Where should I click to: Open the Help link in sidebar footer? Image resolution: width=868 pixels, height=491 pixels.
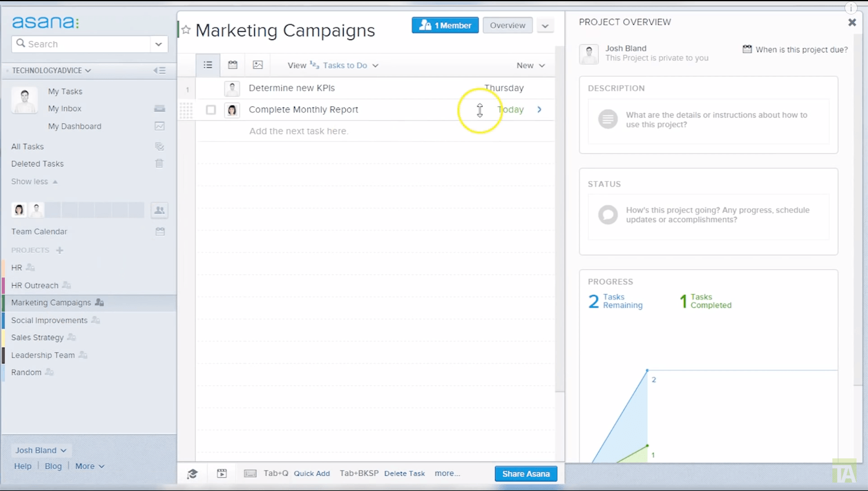(23, 466)
